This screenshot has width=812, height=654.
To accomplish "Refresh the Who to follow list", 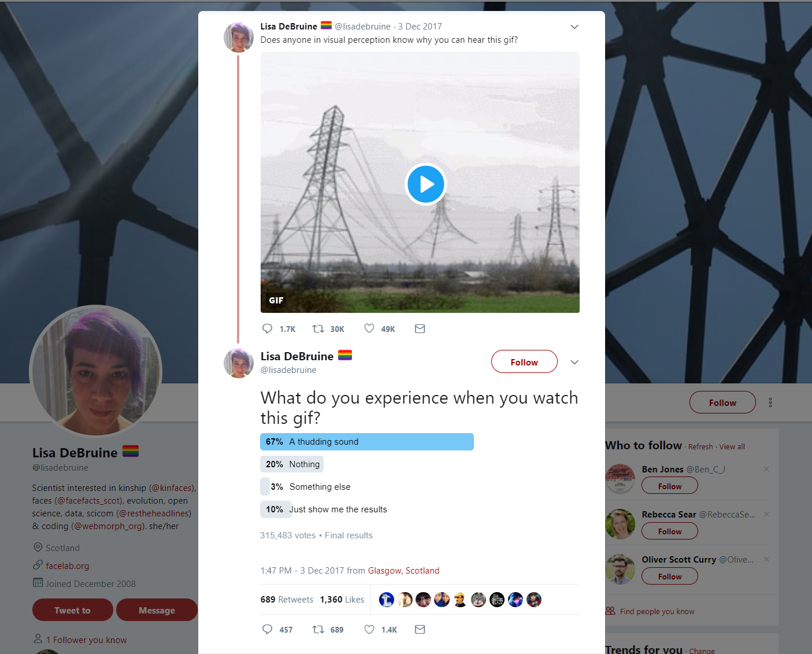I will click(x=700, y=447).
